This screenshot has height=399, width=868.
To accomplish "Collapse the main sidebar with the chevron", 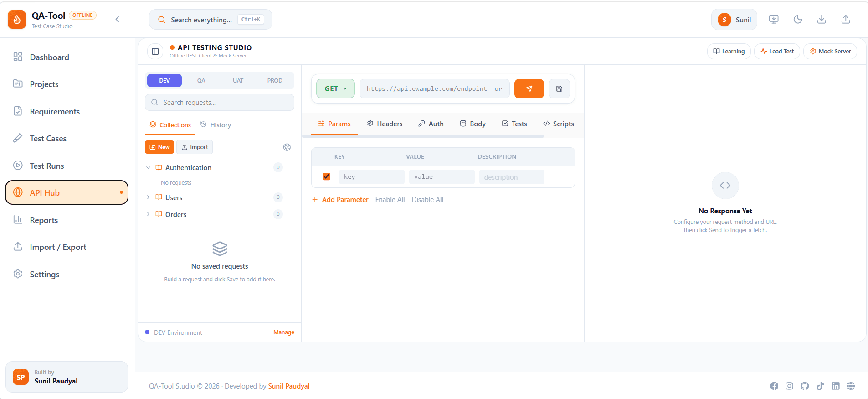I will coord(117,19).
